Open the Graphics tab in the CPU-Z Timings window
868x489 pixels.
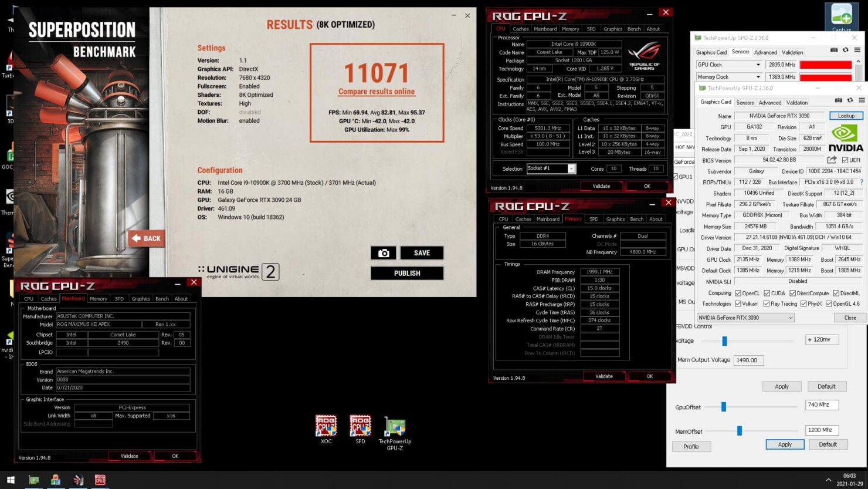[x=615, y=219]
